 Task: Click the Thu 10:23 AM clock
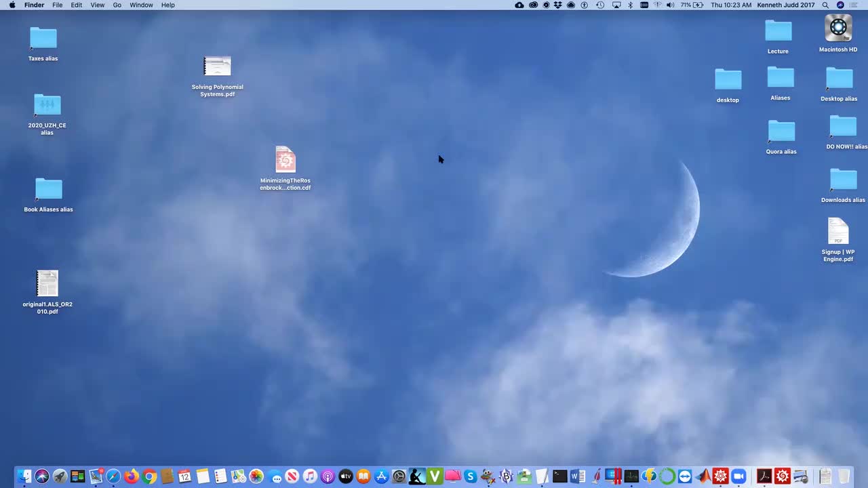pos(731,5)
